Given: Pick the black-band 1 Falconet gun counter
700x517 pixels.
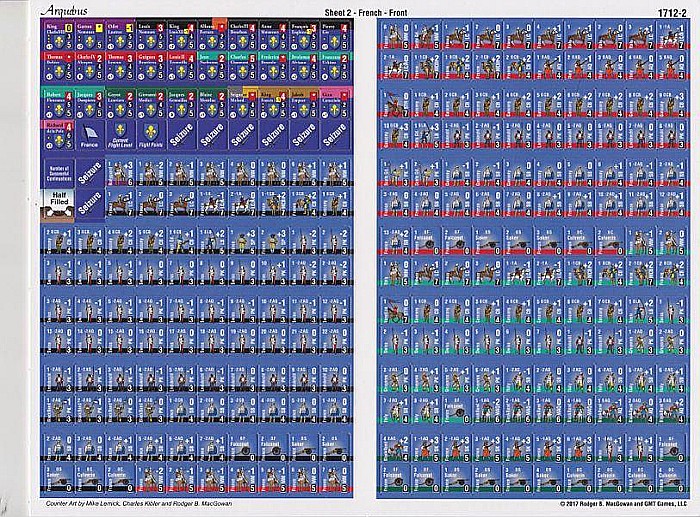Looking at the screenshot, I should pos(242,447).
